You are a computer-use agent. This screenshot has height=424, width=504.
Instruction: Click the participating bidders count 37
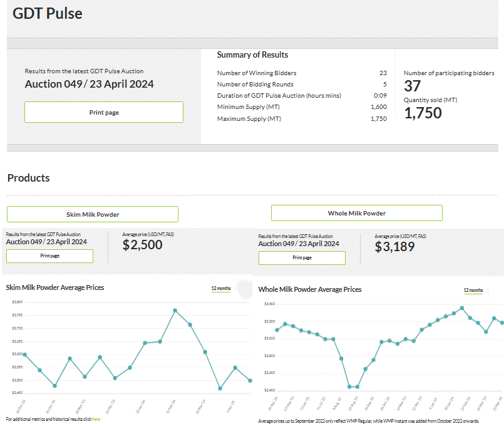pos(412,86)
